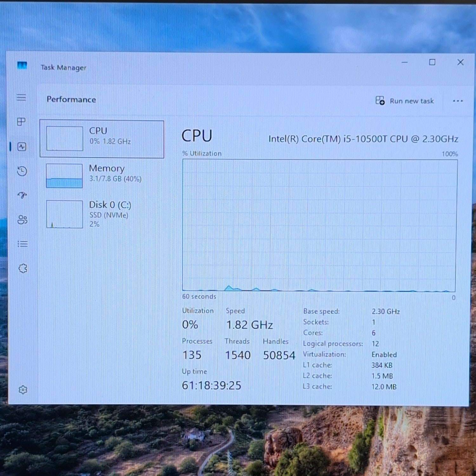Click the Intel Core i5-10500T processor name

point(363,139)
